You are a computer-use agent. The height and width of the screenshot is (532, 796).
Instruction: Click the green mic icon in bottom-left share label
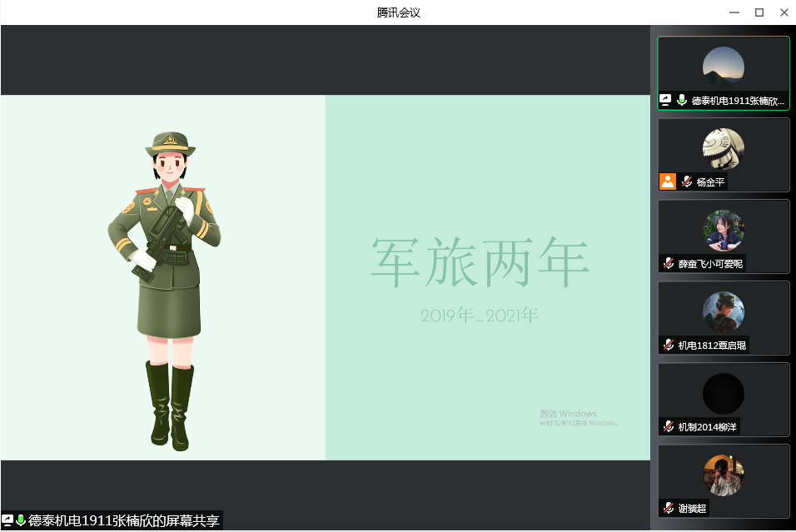(x=21, y=520)
